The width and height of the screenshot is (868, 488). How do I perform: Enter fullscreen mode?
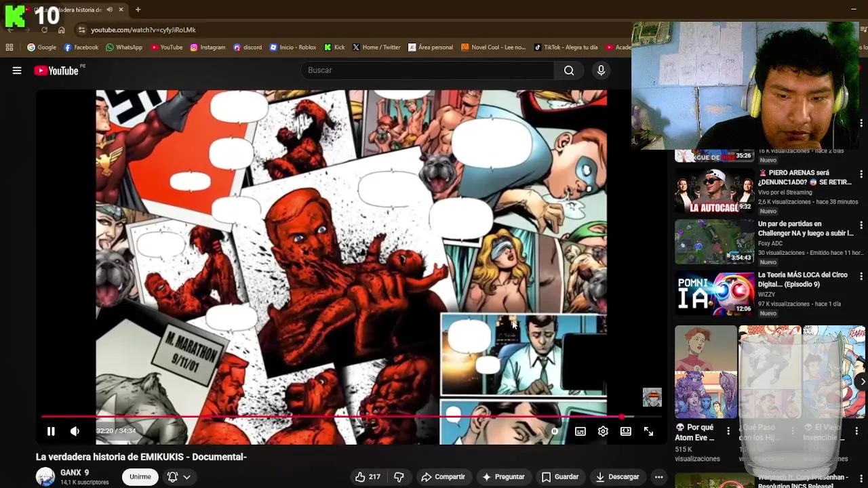[648, 431]
